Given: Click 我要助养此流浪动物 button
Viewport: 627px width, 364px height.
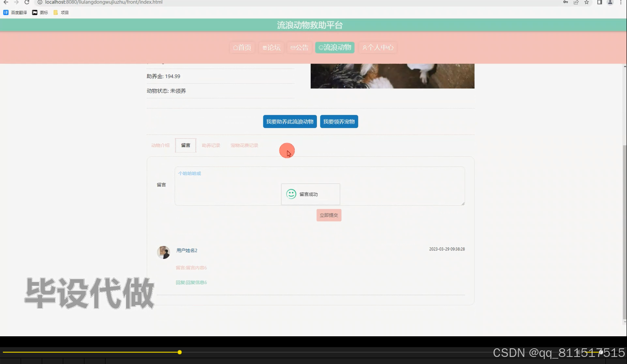Looking at the screenshot, I should click(x=290, y=122).
